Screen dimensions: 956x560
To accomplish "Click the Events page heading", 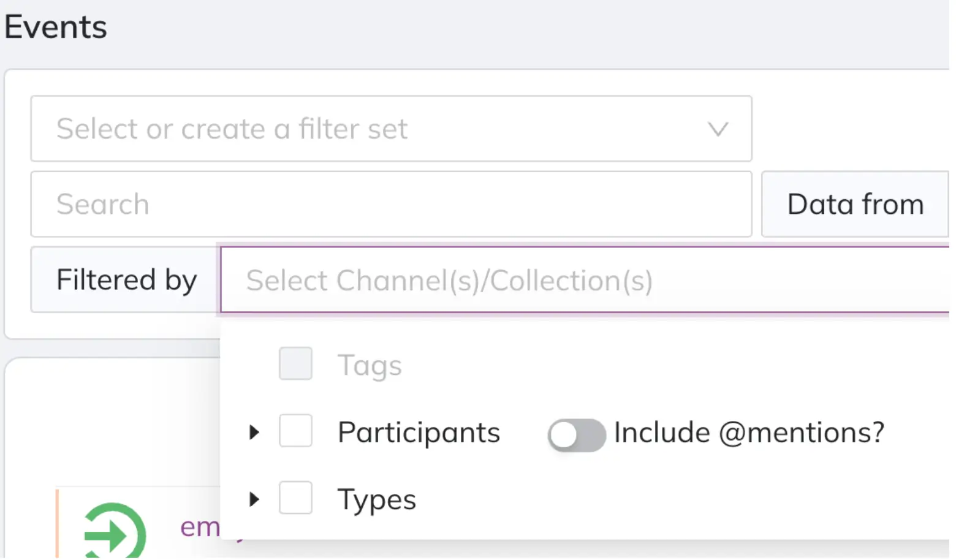I will pos(56,27).
